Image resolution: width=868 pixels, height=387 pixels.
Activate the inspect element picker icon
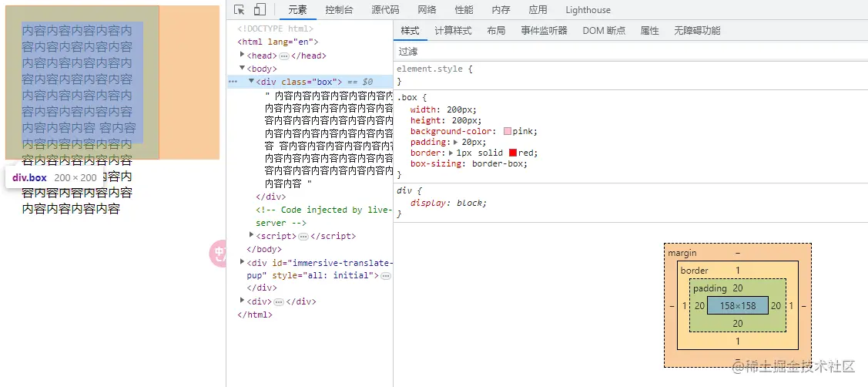(x=239, y=10)
